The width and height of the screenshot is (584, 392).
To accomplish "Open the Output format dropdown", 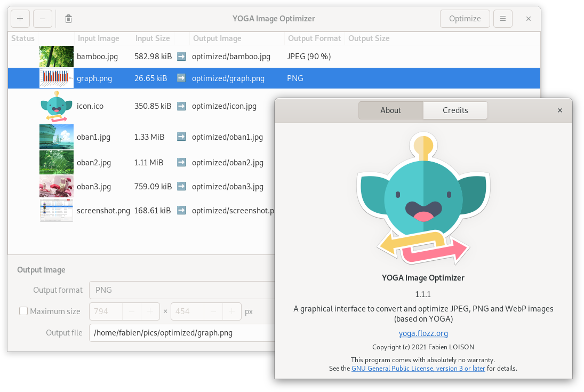I will coord(181,290).
